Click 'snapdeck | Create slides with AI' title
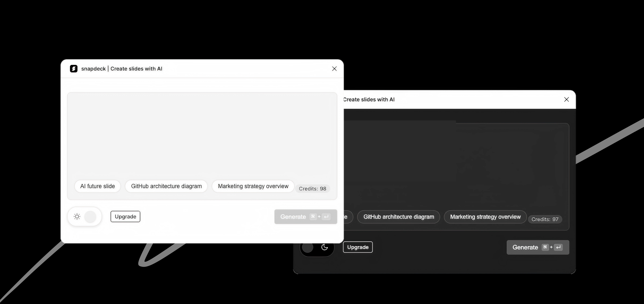Image resolution: width=644 pixels, height=304 pixels. pyautogui.click(x=122, y=69)
